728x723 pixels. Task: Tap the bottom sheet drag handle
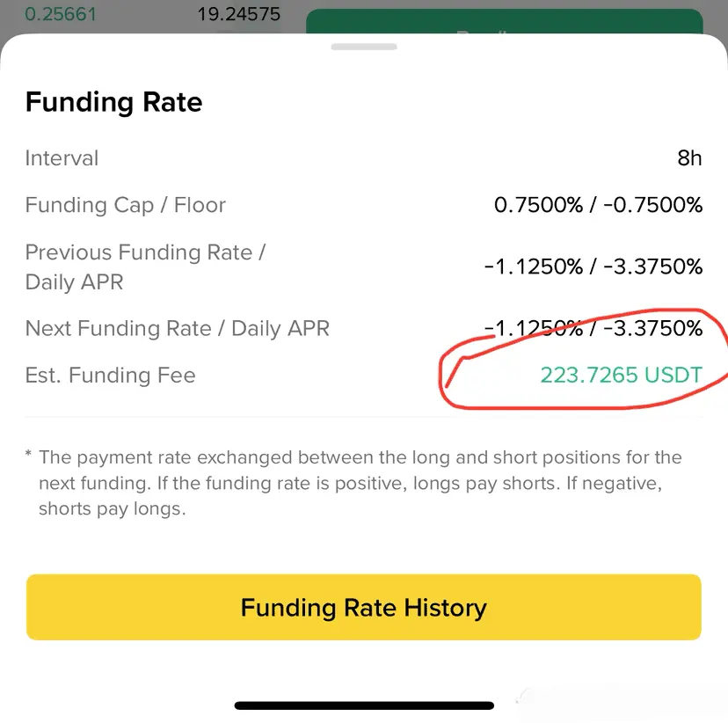[363, 47]
